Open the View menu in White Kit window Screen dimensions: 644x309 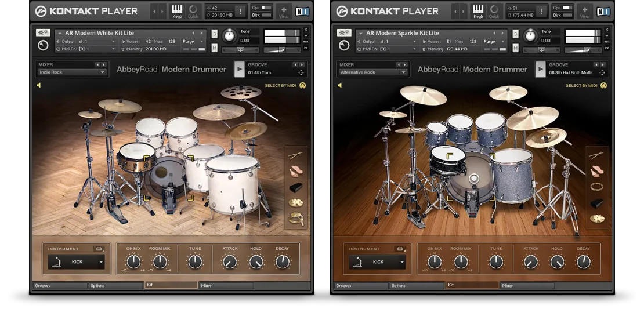pos(283,11)
